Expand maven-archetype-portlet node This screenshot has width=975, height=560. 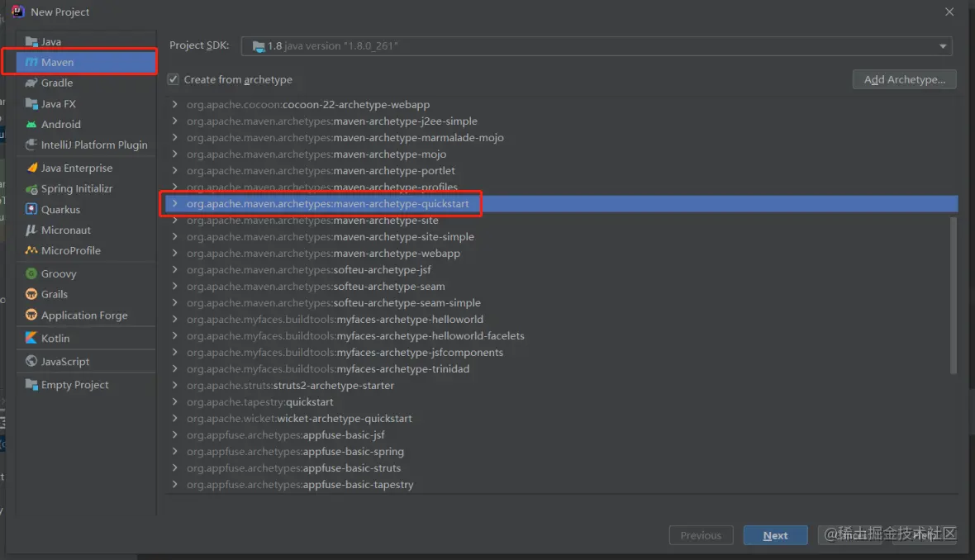coord(174,170)
